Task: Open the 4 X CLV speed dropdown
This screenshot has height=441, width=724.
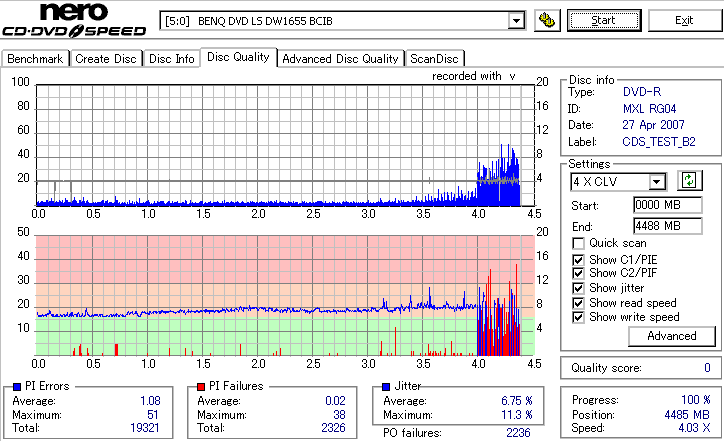Action: tap(656, 182)
